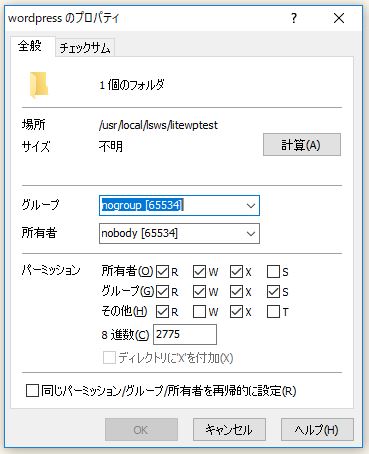Toggle 所有者 X permission checkbox
369x454 pixels.
pyautogui.click(x=236, y=272)
